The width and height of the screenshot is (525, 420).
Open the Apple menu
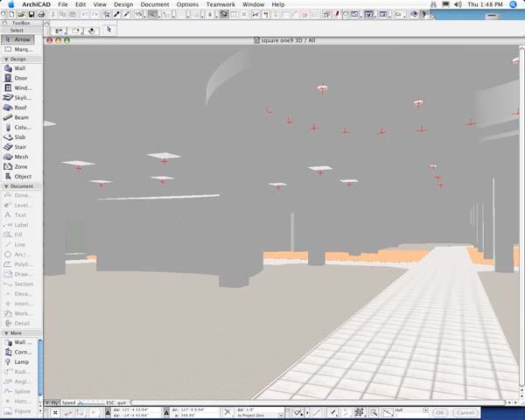10,4
